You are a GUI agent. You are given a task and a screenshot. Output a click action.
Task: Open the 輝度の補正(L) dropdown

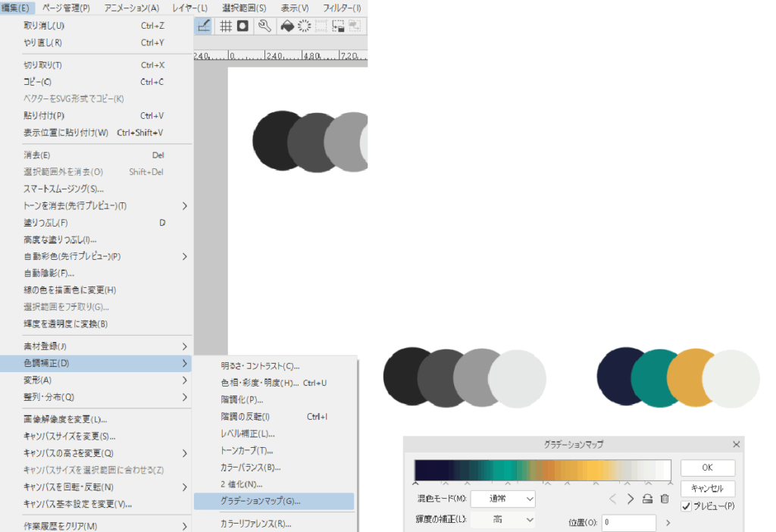point(503,520)
